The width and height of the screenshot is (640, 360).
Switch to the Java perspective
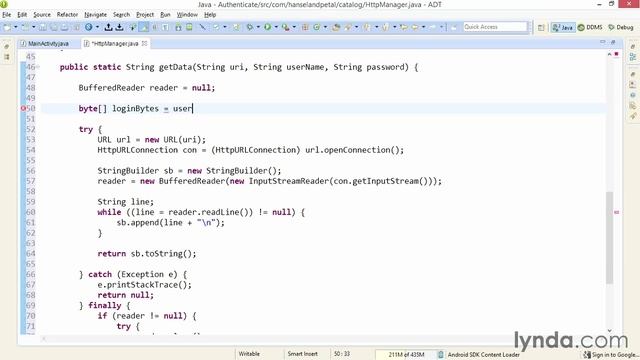(563, 27)
